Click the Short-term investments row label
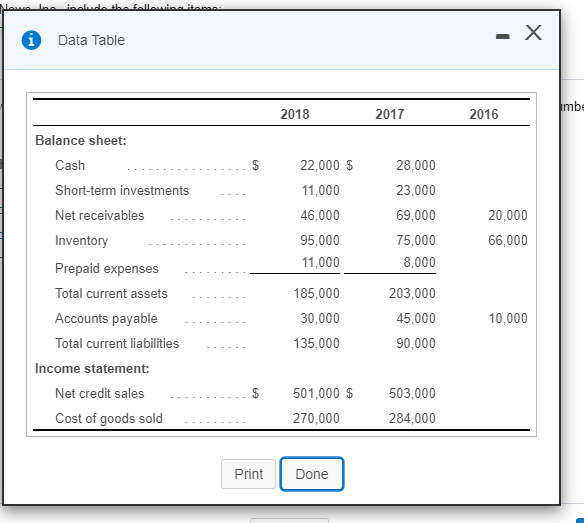Image resolution: width=584 pixels, height=523 pixels. coord(122,190)
